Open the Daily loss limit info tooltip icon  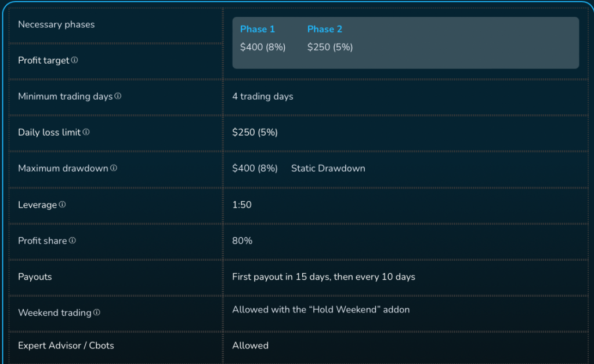[x=86, y=132]
